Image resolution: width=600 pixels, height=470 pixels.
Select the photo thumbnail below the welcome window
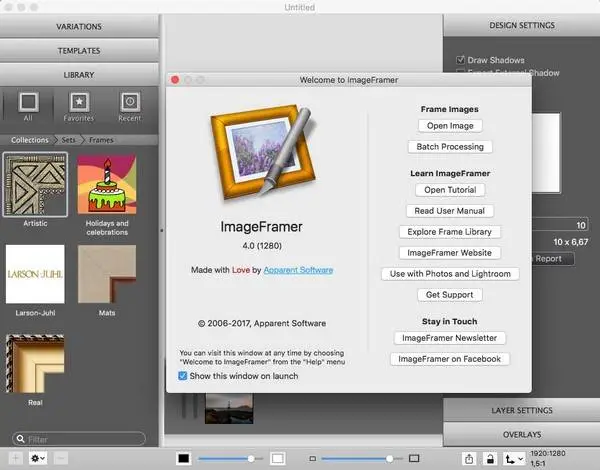(229, 408)
